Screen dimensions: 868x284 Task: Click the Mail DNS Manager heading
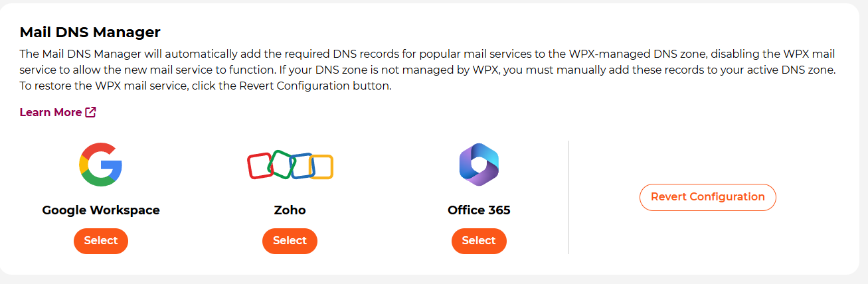pyautogui.click(x=90, y=32)
